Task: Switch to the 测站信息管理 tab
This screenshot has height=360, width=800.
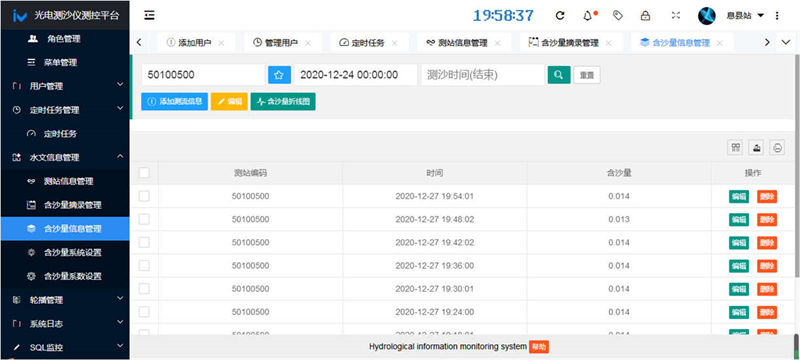Action: pyautogui.click(x=463, y=43)
